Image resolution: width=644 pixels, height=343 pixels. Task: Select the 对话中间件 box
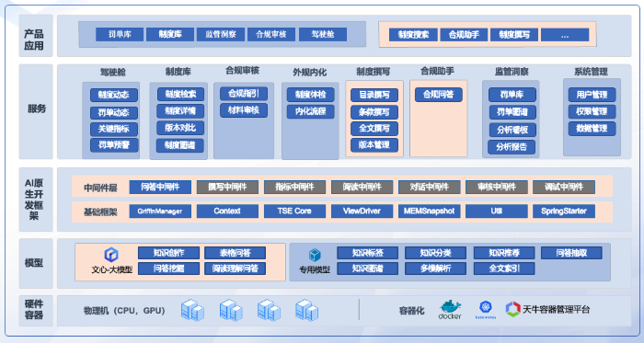(x=430, y=187)
